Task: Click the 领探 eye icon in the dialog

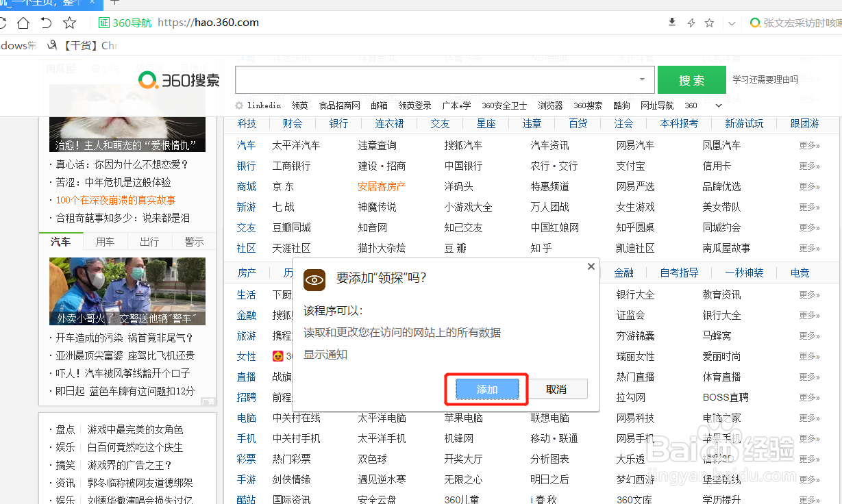Action: coord(314,279)
